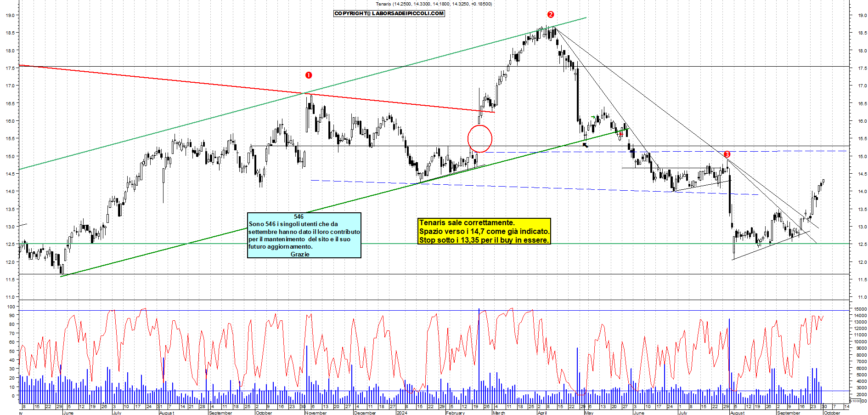
Task: Click the '14000' volume scale label
Action: click(860, 316)
